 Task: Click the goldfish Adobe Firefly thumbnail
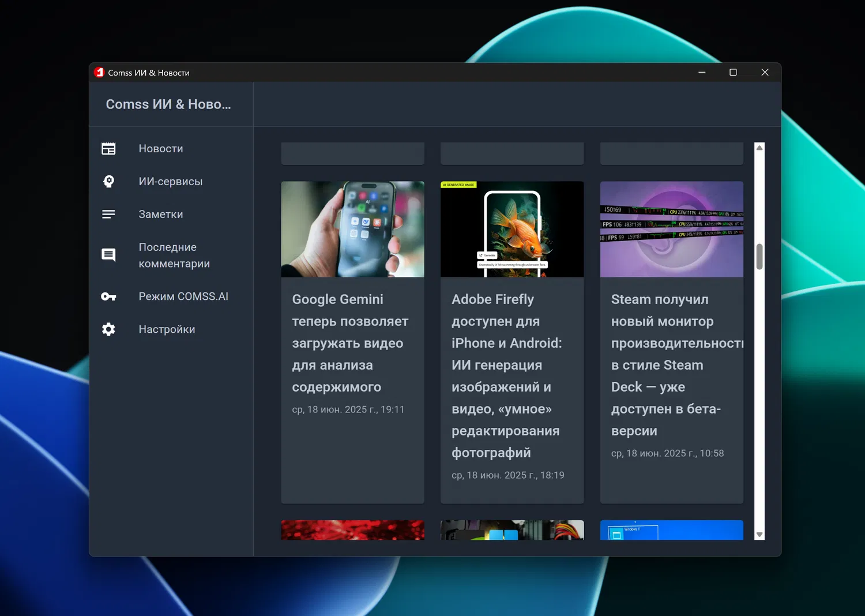(x=512, y=230)
